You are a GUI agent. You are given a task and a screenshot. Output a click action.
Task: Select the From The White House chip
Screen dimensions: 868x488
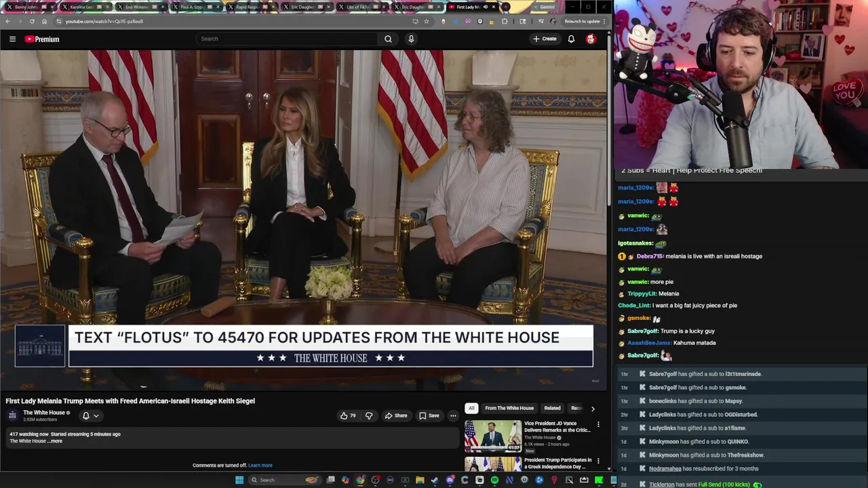[509, 408]
